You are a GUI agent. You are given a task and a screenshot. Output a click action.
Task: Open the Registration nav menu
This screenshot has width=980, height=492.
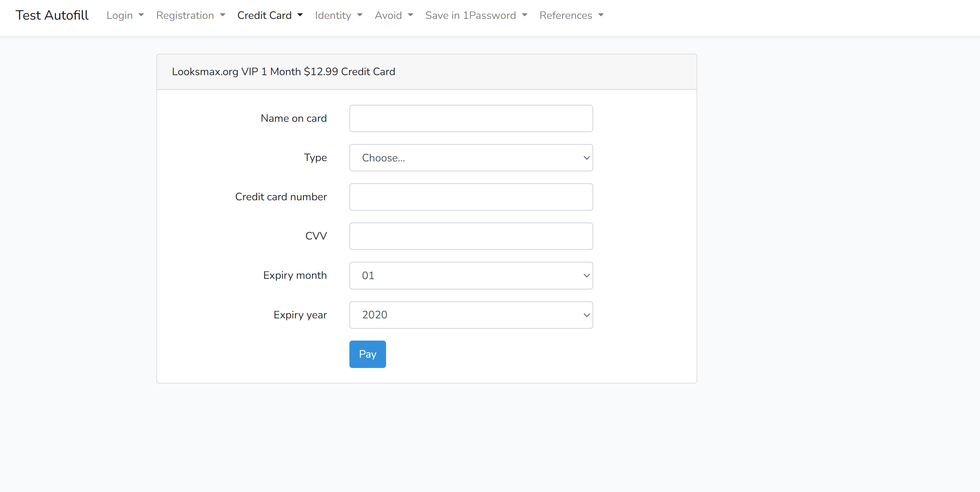click(190, 15)
